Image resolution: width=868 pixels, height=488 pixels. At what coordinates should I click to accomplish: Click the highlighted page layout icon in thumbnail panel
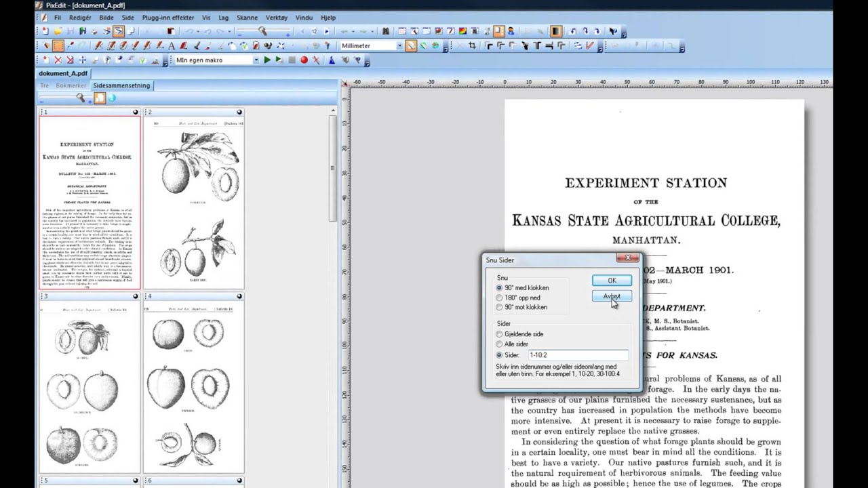pyautogui.click(x=100, y=98)
